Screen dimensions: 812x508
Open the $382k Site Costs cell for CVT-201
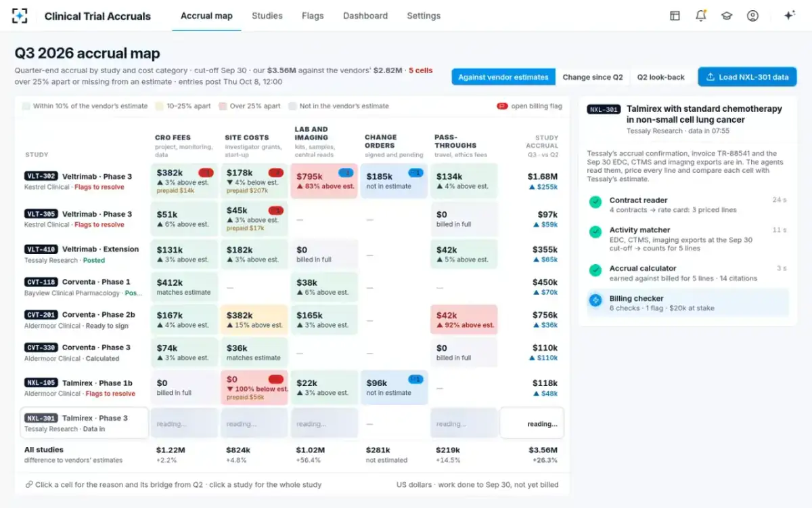254,320
